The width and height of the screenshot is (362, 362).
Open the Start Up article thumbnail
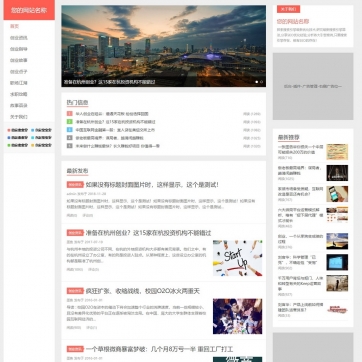[238, 258]
